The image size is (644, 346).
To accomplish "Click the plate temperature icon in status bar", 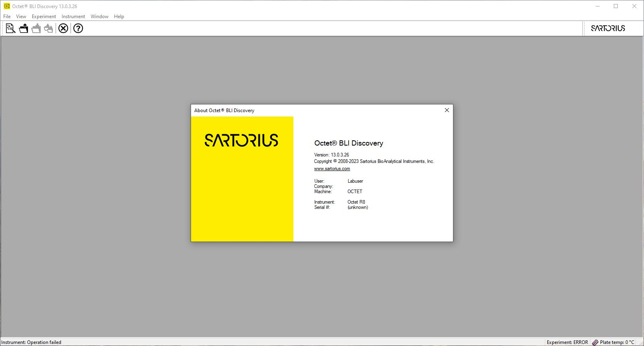I will (595, 342).
